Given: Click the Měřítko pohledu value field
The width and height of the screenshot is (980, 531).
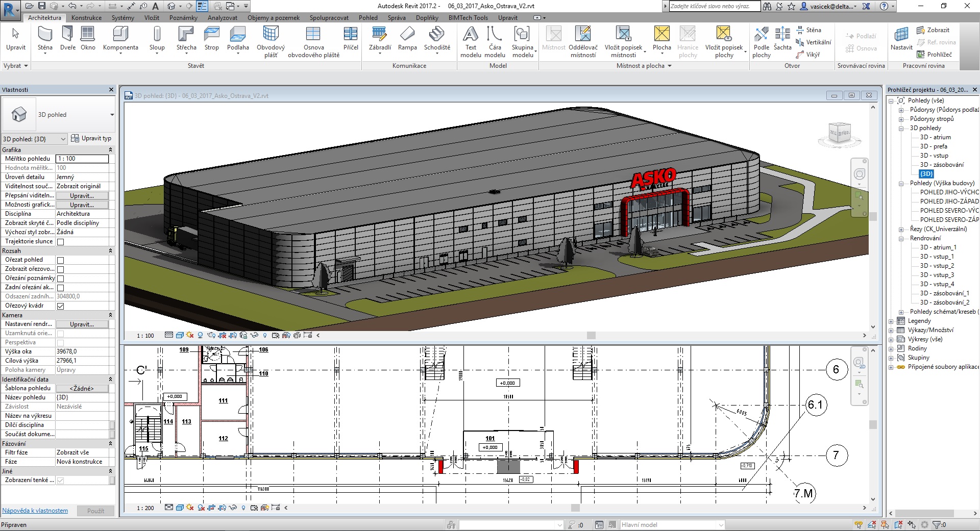Looking at the screenshot, I should coord(82,159).
